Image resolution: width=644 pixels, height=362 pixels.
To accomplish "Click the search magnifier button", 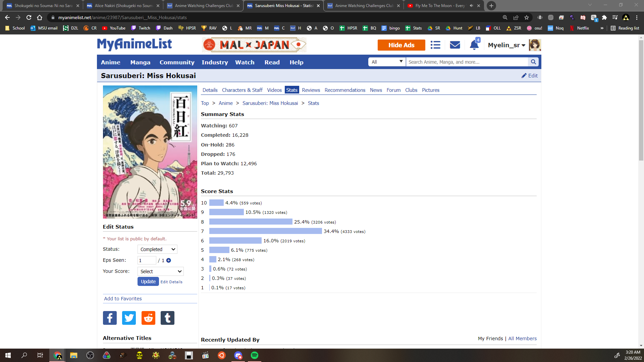I will pos(533,62).
